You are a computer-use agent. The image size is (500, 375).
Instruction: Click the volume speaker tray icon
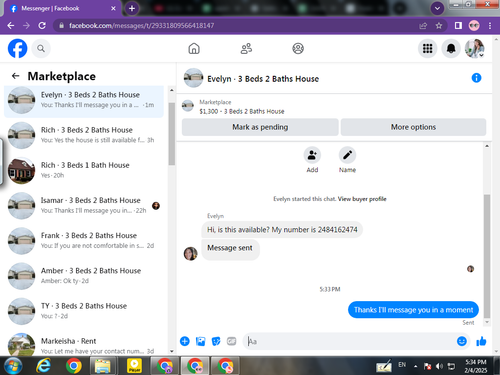[x=439, y=366]
